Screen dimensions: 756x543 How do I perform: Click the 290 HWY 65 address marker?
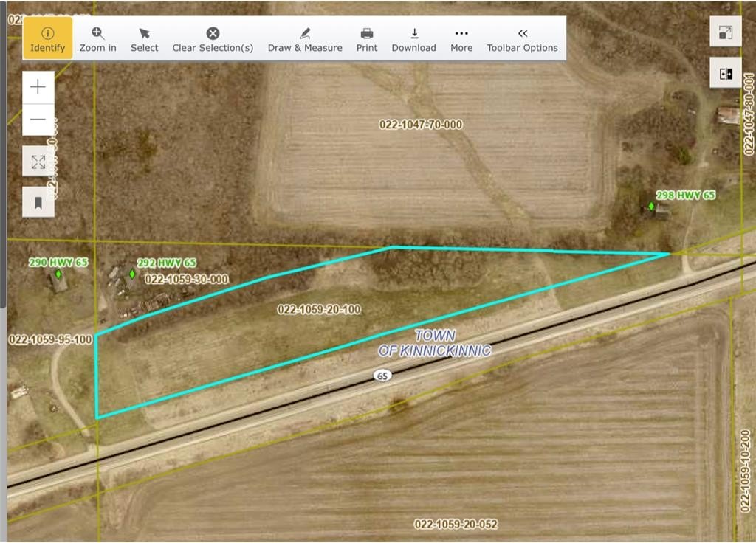point(58,274)
